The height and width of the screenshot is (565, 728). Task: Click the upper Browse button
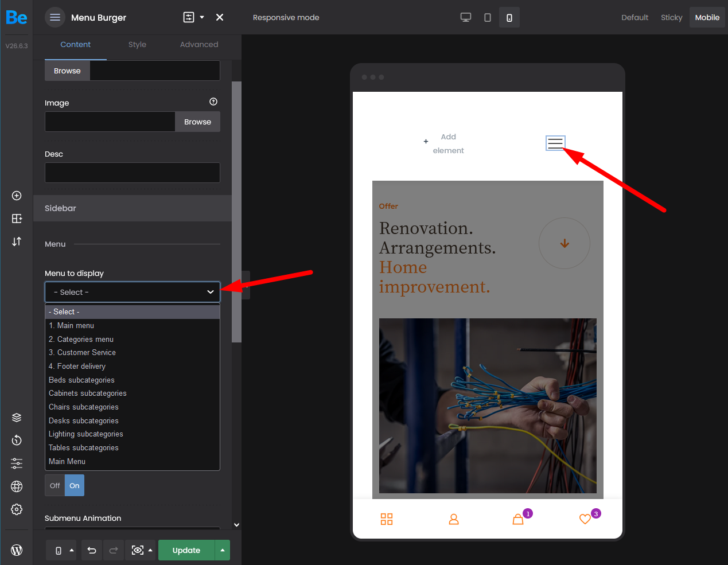[67, 71]
